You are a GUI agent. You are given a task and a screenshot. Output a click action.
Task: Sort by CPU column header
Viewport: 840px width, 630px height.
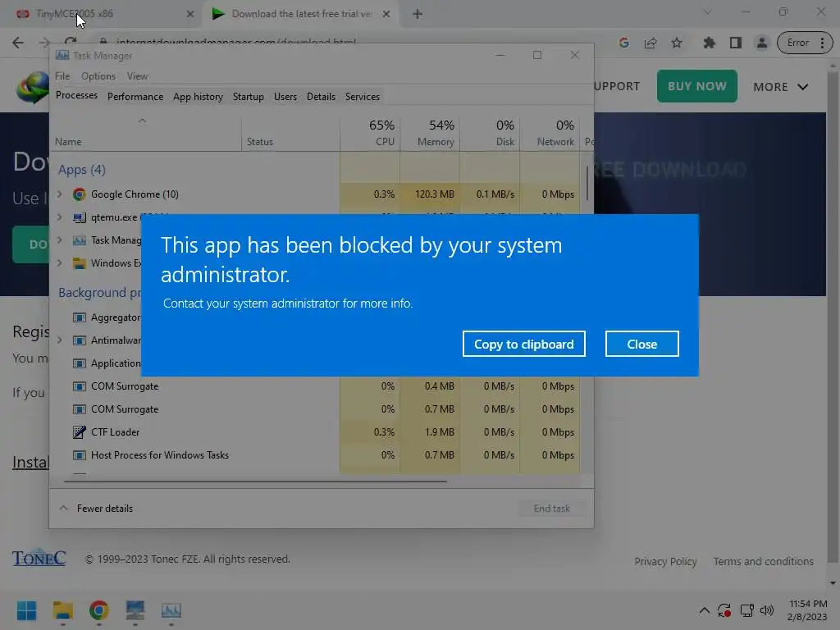370,133
